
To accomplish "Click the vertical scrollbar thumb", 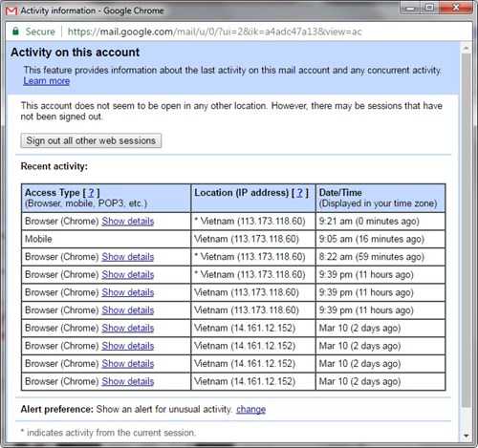I will point(467,229).
